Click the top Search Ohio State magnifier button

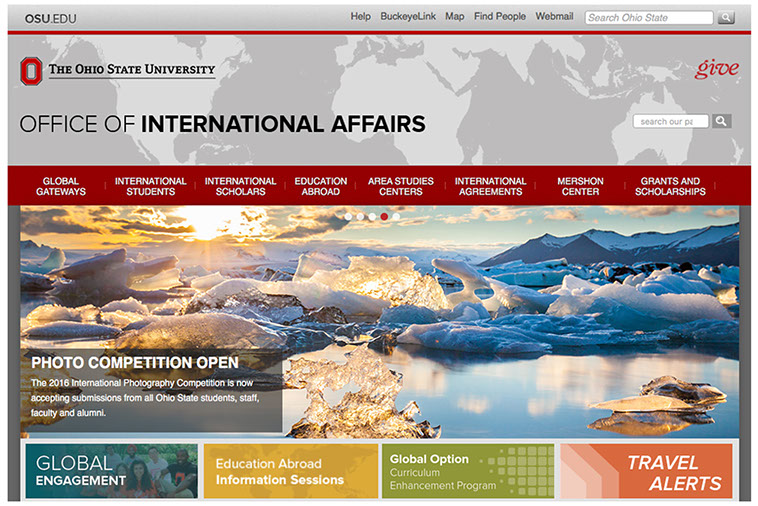click(x=726, y=17)
